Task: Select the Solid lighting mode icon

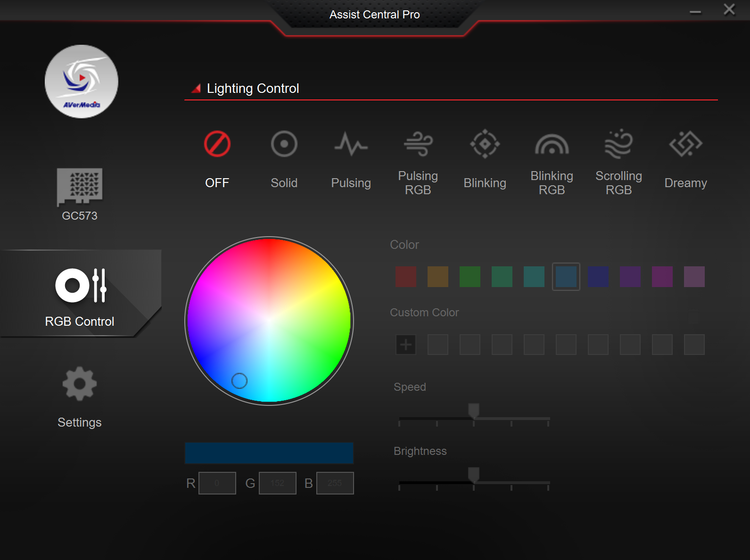Action: pos(284,144)
